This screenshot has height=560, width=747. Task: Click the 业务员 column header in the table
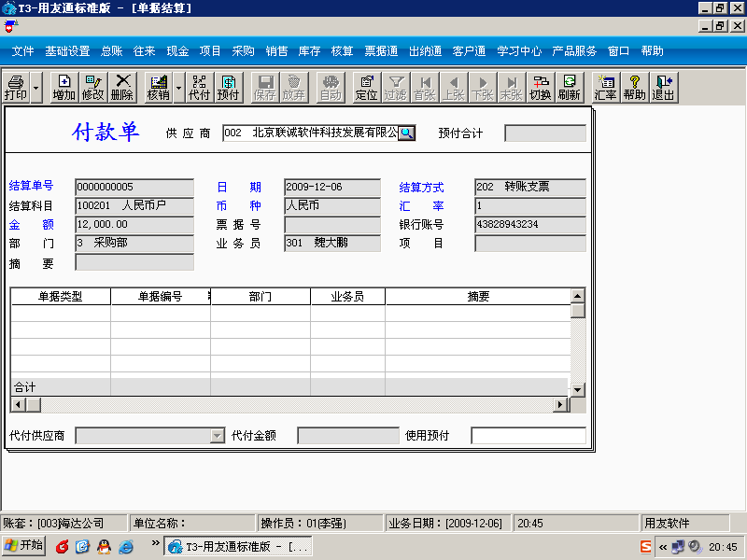tap(347, 297)
